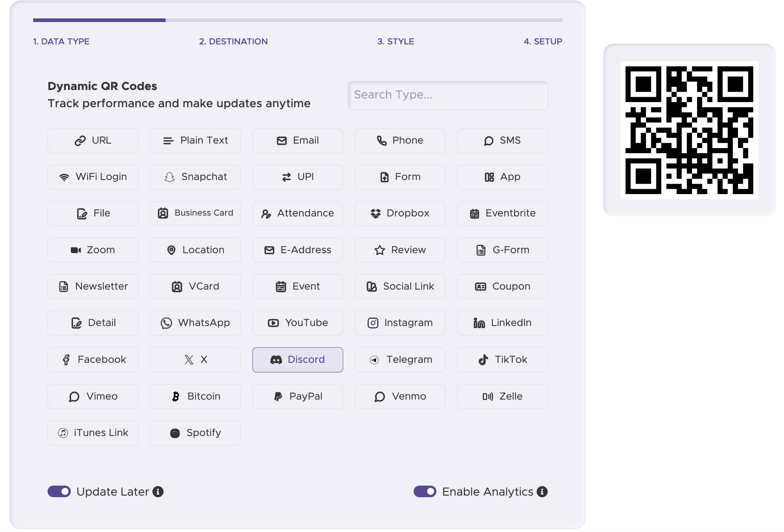Select the Dropbox option
This screenshot has width=784, height=532.
click(400, 213)
